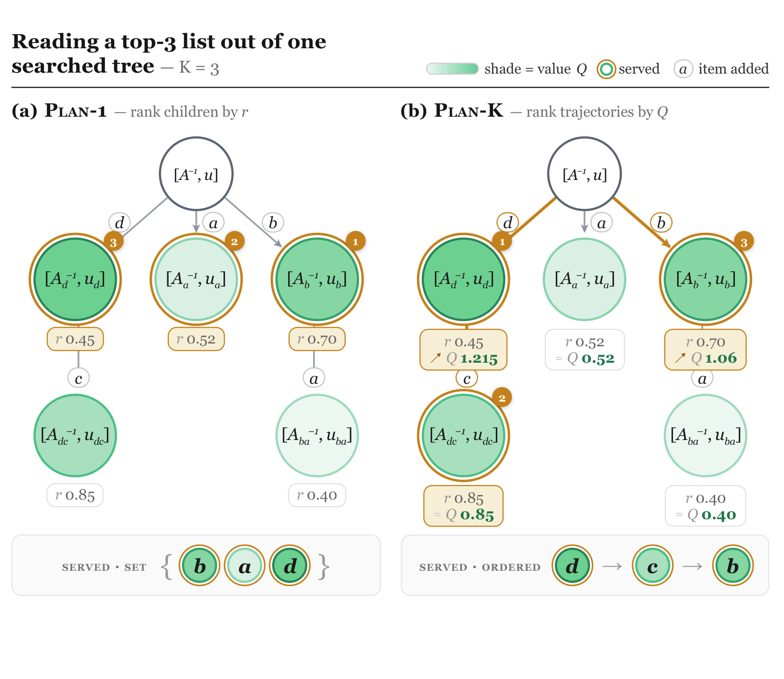
Task: Select the A_dc node in Plan-K tree
Action: point(463,435)
